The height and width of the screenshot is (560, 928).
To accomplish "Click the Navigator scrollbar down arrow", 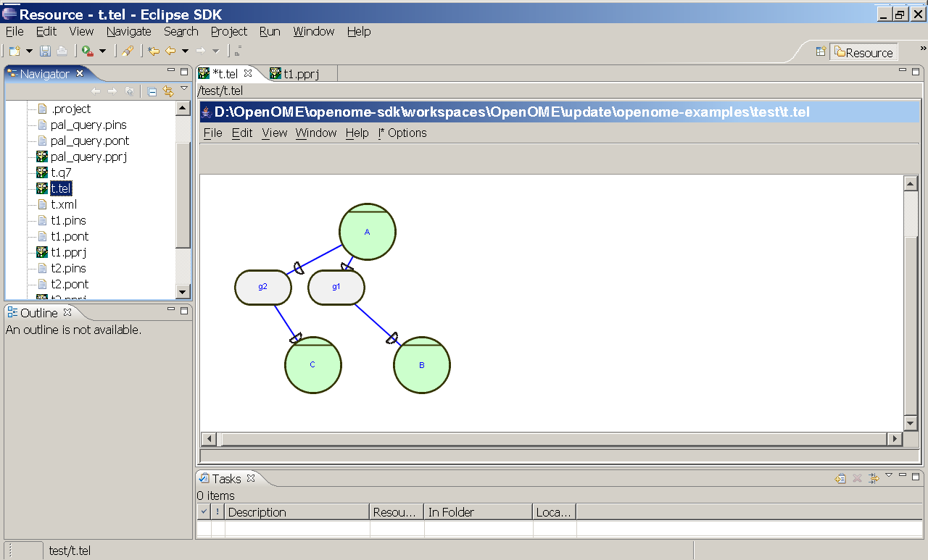I will point(183,293).
